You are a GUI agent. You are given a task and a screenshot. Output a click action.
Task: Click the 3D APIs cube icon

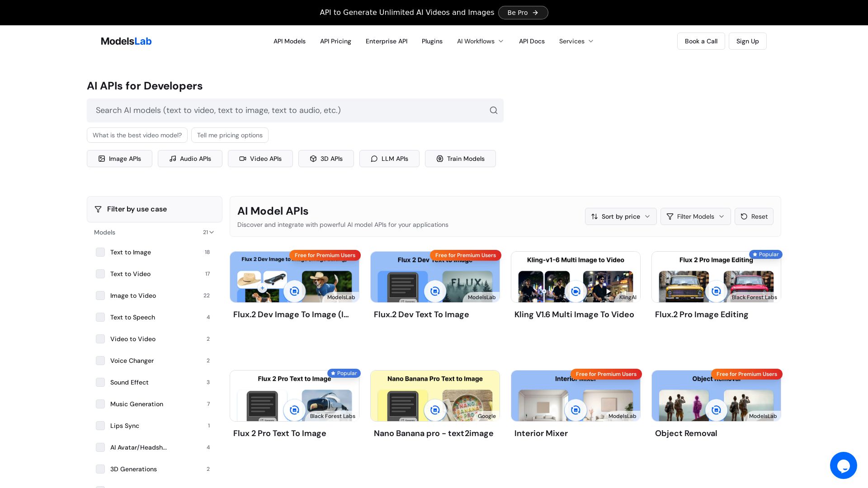point(313,159)
